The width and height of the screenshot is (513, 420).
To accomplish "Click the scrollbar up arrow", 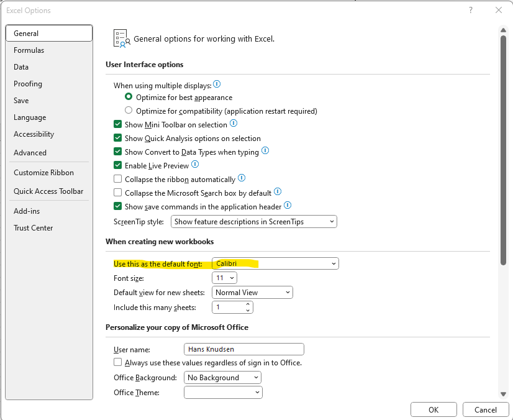I will (503, 30).
